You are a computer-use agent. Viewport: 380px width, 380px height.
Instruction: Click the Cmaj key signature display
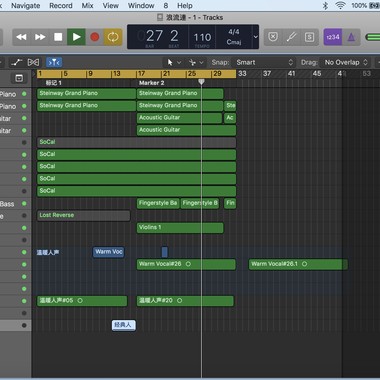234,42
